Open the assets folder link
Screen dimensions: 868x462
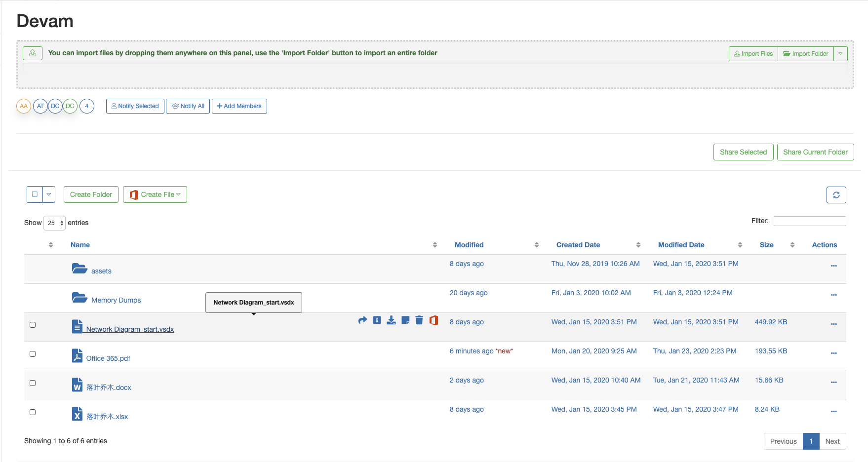101,271
